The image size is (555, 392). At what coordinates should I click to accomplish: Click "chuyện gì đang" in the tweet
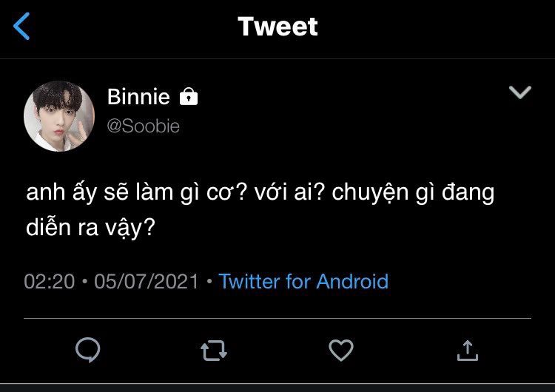point(413,194)
